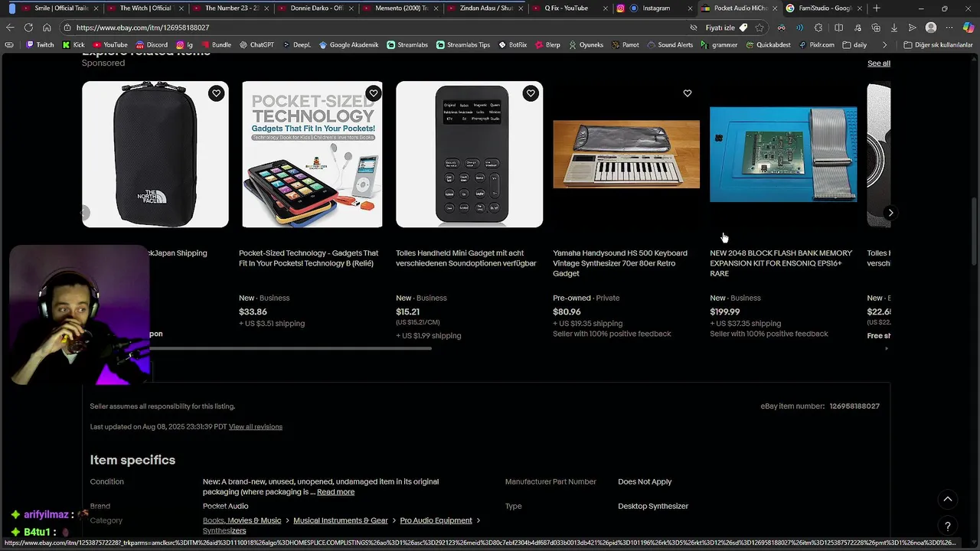Open a new browser tab
980x551 pixels.
tap(877, 8)
